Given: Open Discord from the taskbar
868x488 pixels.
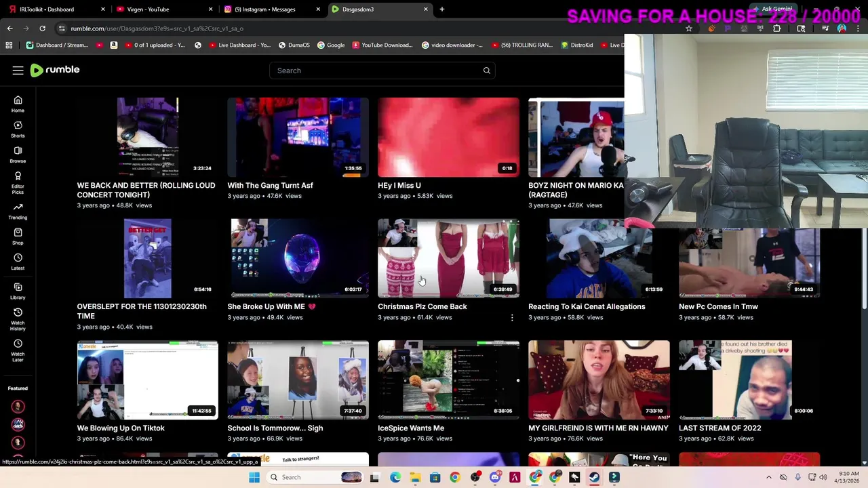Looking at the screenshot, I should tap(495, 477).
